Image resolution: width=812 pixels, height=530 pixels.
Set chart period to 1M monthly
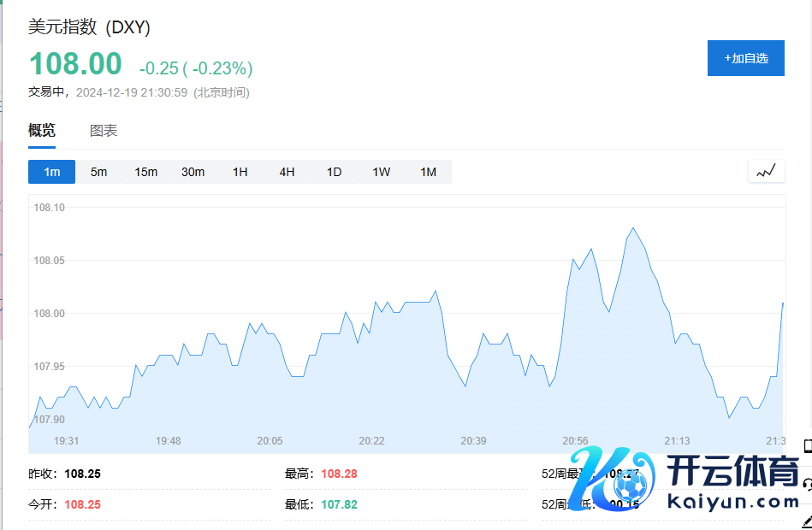pos(428,172)
